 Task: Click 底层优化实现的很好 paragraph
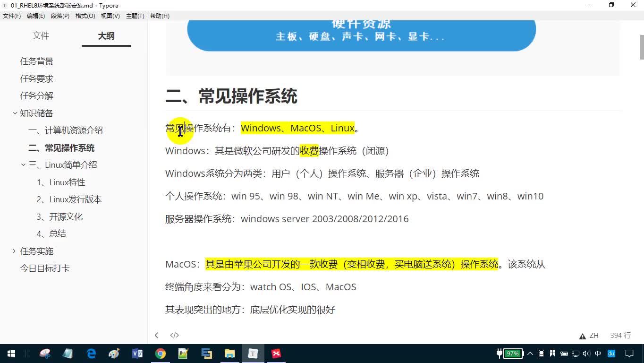[250, 310]
